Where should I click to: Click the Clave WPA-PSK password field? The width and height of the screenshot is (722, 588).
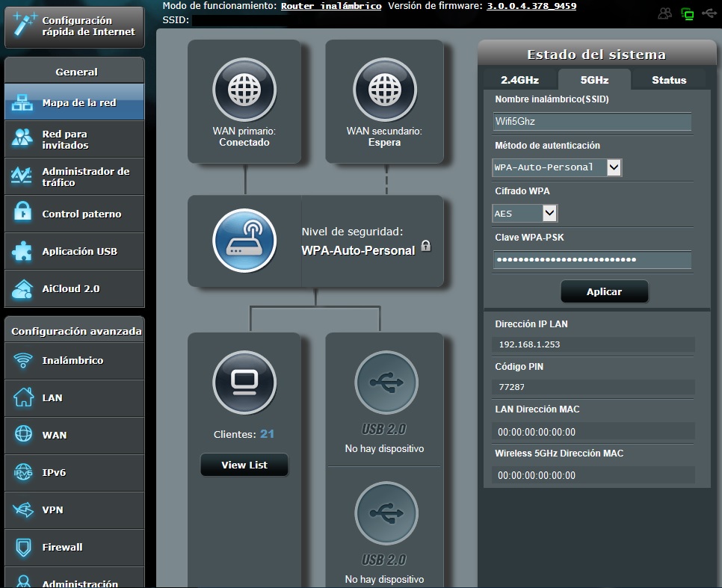pos(592,260)
